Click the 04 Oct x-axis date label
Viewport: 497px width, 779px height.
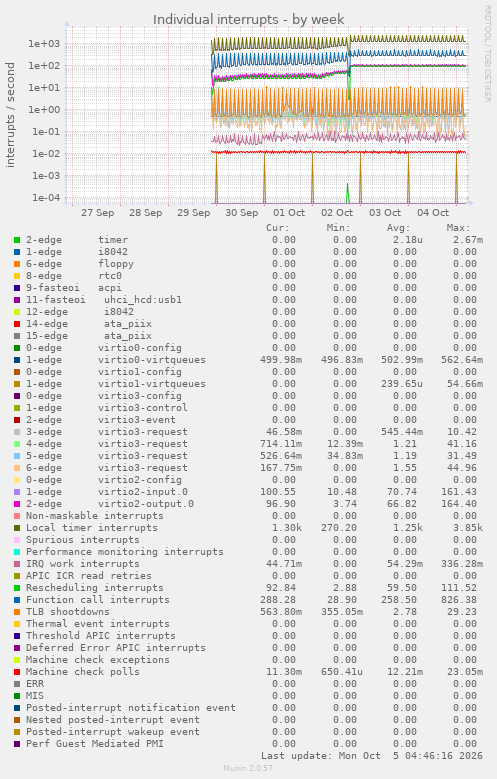[433, 213]
